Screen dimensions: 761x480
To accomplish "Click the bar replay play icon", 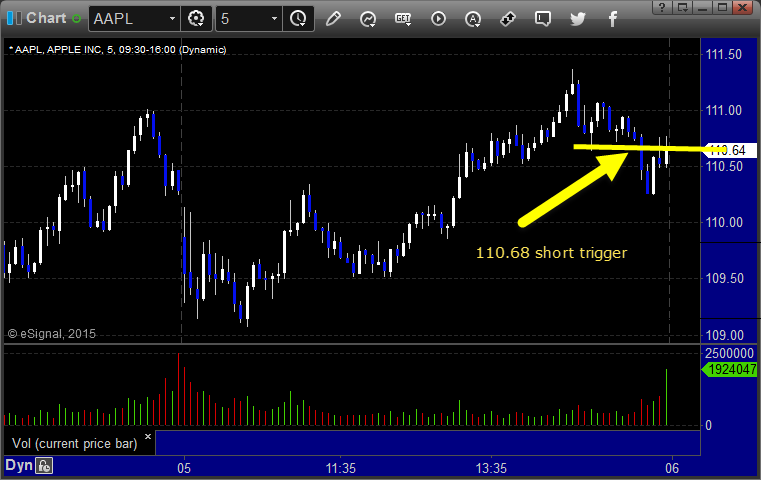I will 438,19.
